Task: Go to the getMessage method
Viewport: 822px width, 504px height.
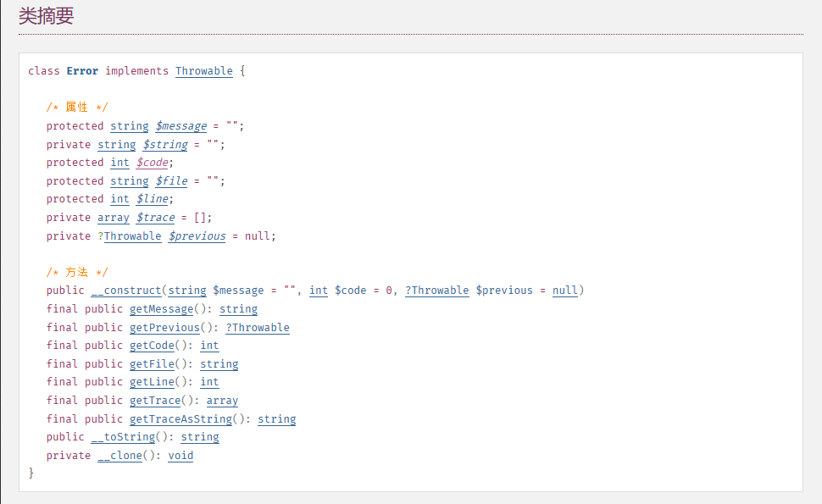Action: (x=161, y=309)
